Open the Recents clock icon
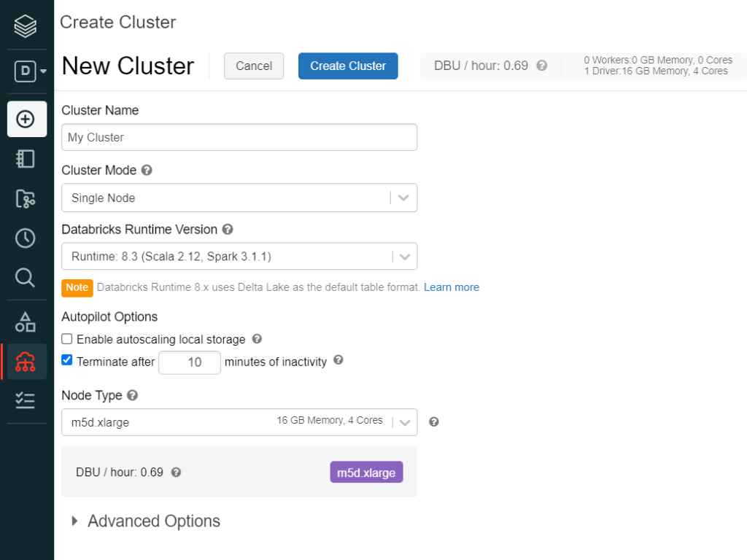The image size is (747, 560). (x=26, y=238)
